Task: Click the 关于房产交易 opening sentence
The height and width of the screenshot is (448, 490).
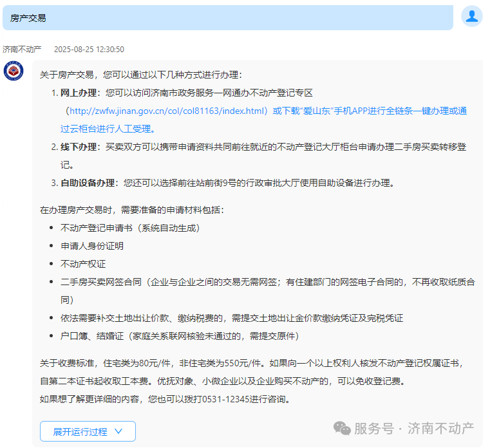Action: pyautogui.click(x=141, y=75)
